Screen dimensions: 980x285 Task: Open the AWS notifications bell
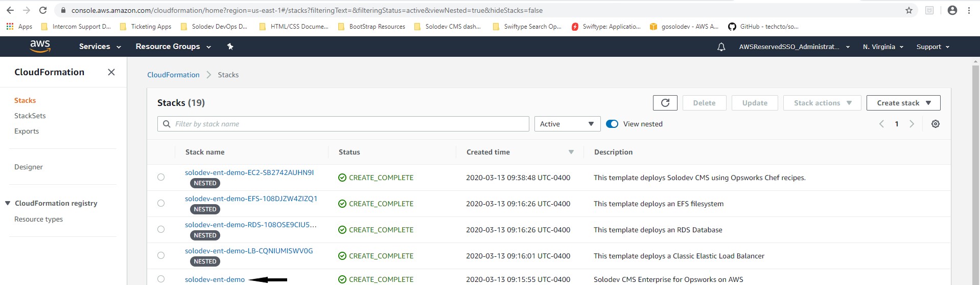pos(721,47)
